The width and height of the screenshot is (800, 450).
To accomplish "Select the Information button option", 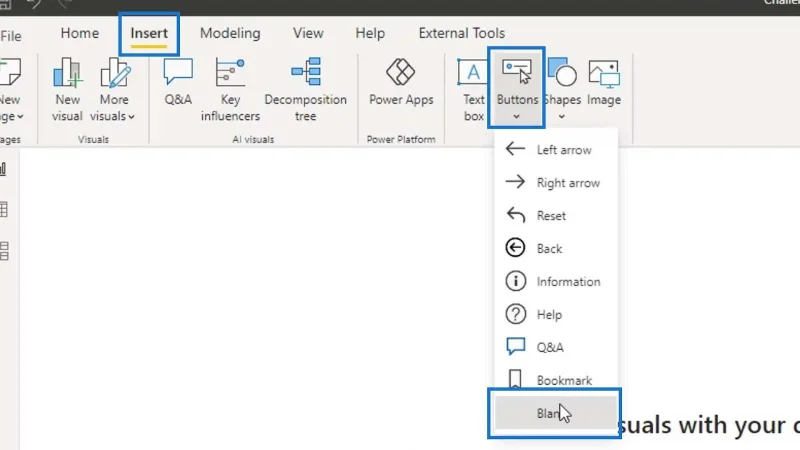I will [555, 282].
